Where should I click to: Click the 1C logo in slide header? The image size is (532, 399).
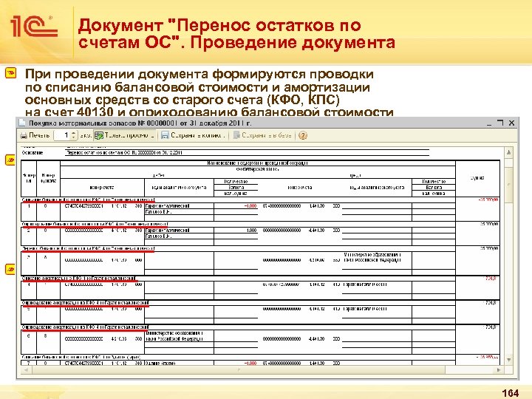tap(34, 26)
